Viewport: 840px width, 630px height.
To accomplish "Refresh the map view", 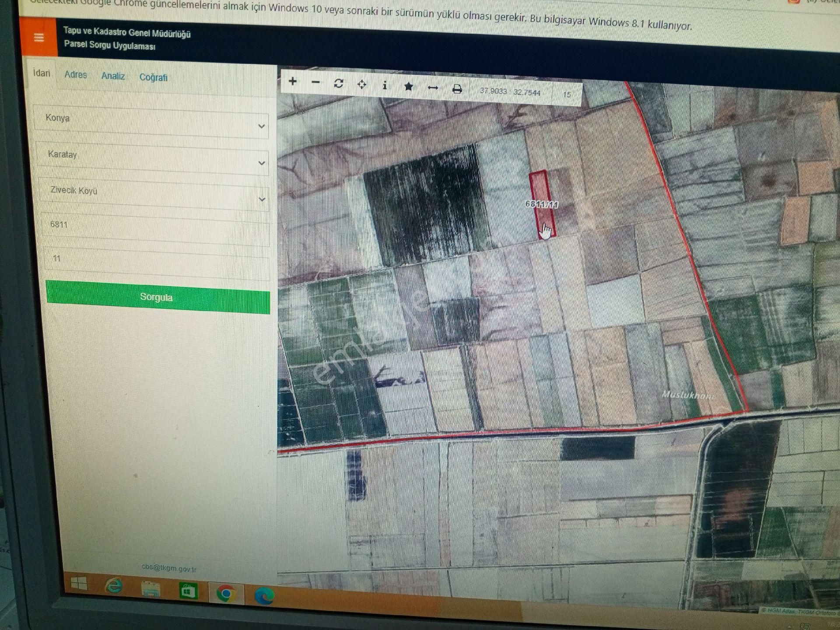I will click(x=339, y=84).
